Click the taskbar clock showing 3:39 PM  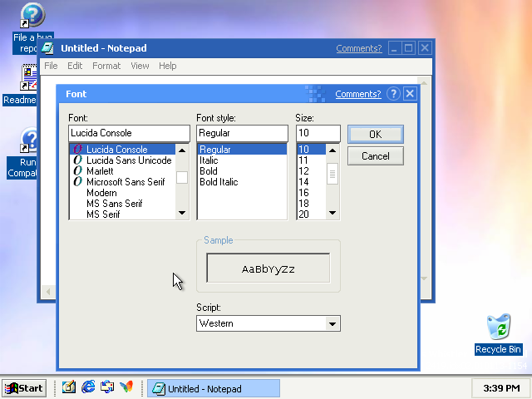(x=501, y=388)
